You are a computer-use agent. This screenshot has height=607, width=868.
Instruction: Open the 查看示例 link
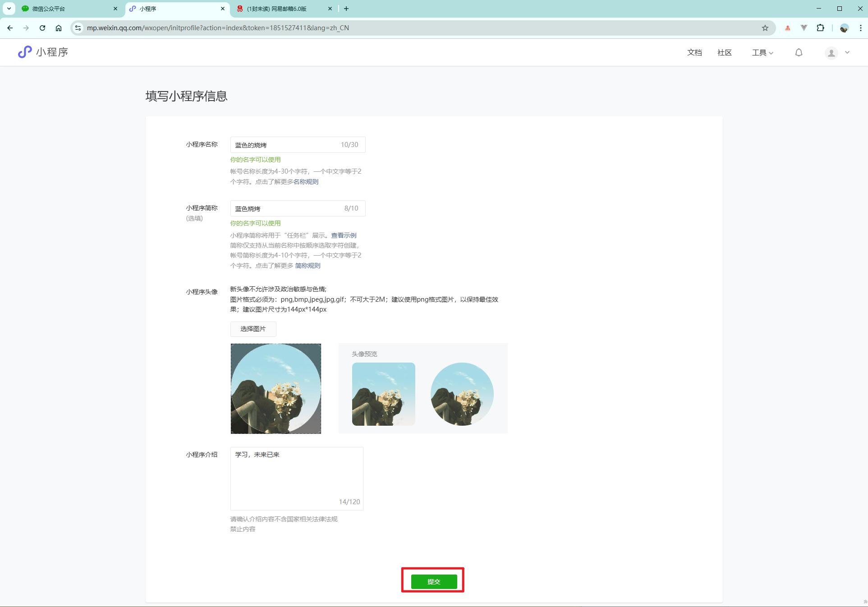(344, 235)
